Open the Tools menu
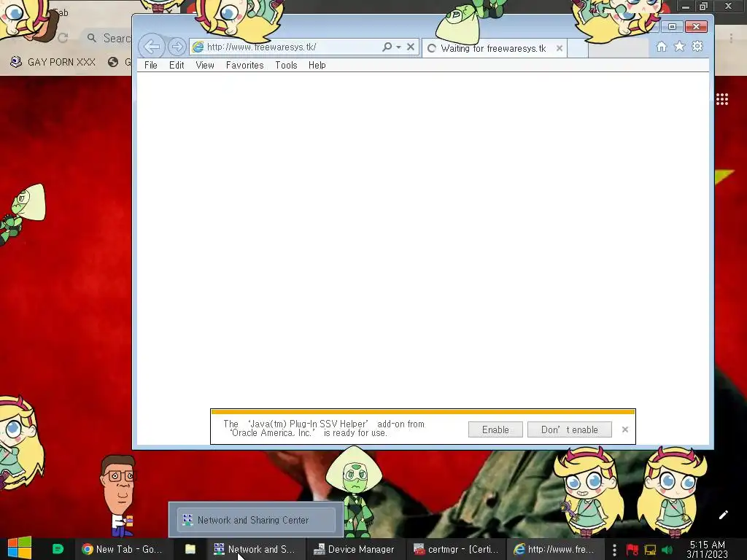This screenshot has width=747, height=560. (x=286, y=65)
